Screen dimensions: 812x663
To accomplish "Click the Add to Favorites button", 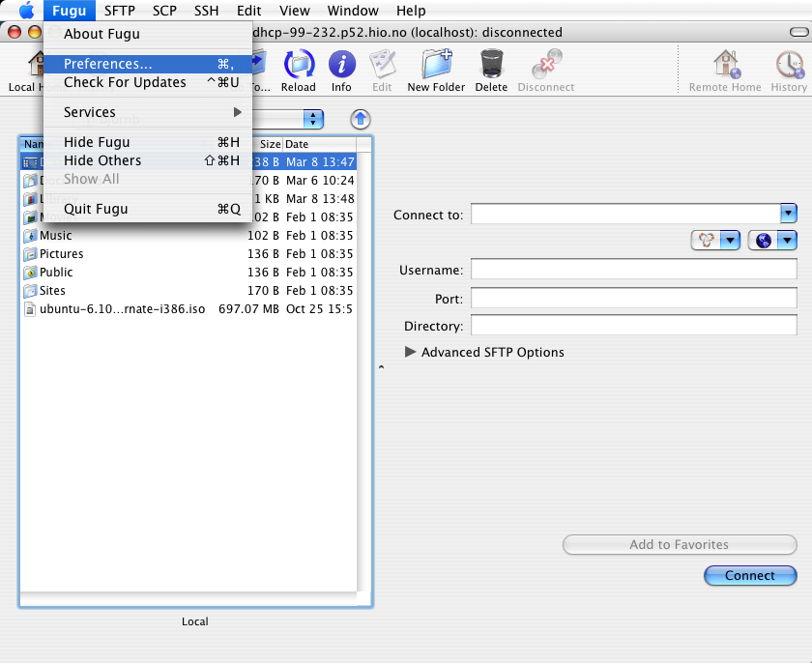I will [680, 544].
